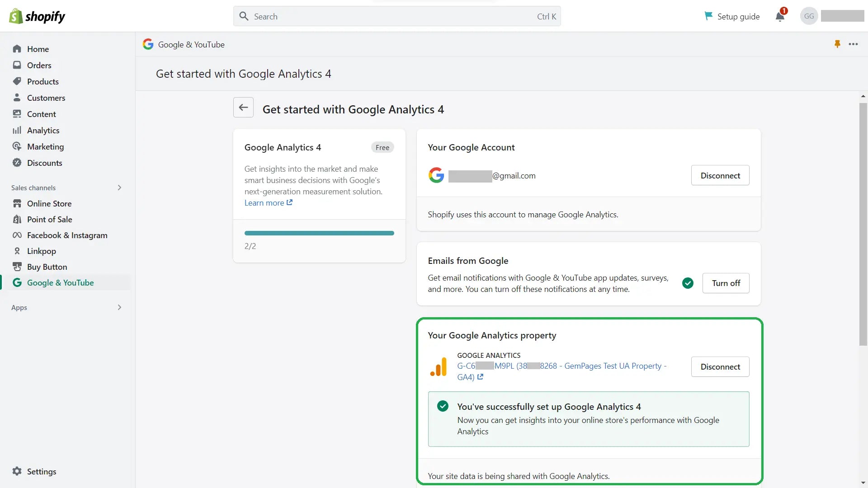Image resolution: width=868 pixels, height=488 pixels.
Task: Click the search magnifier icon
Action: (244, 16)
